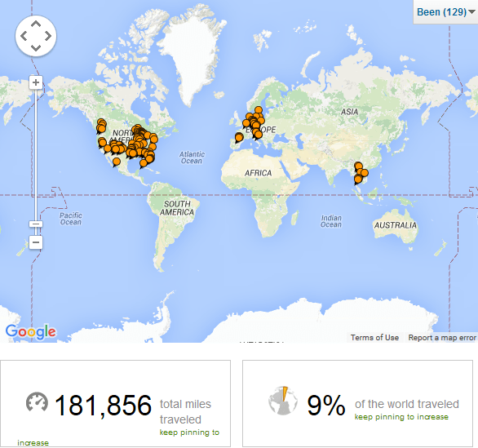Select the orange pin in Mexico
Screen dimensions: 478x448
tap(117, 162)
